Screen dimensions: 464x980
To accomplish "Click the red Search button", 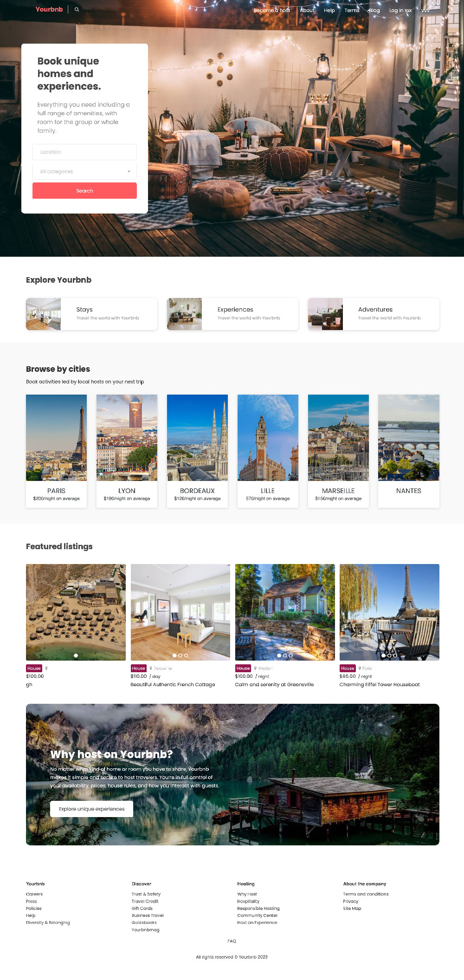I will pyautogui.click(x=84, y=191).
